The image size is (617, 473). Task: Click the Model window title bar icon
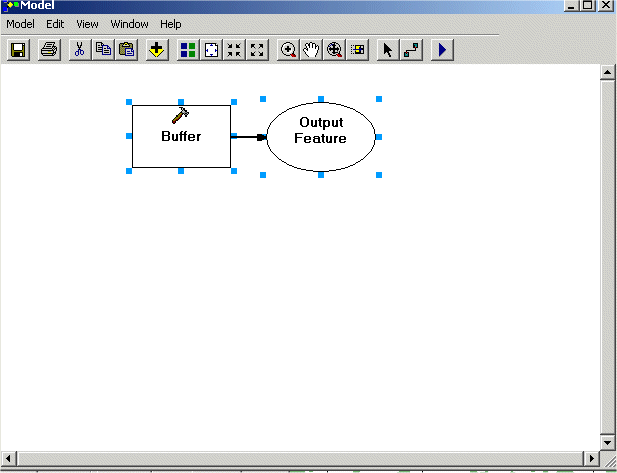click(x=10, y=6)
